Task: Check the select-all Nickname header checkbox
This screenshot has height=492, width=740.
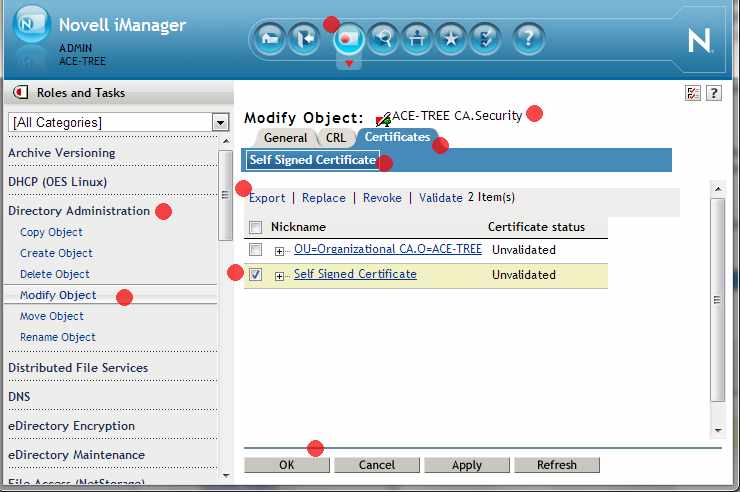Action: coord(255,227)
